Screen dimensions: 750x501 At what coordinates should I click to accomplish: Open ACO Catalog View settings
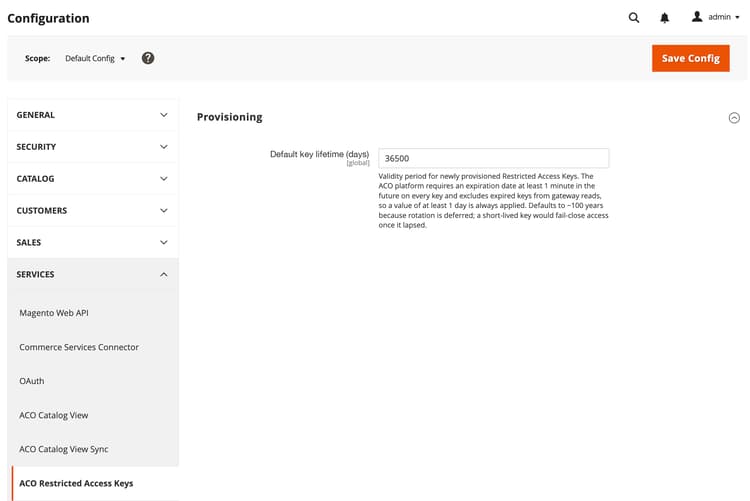coord(54,415)
